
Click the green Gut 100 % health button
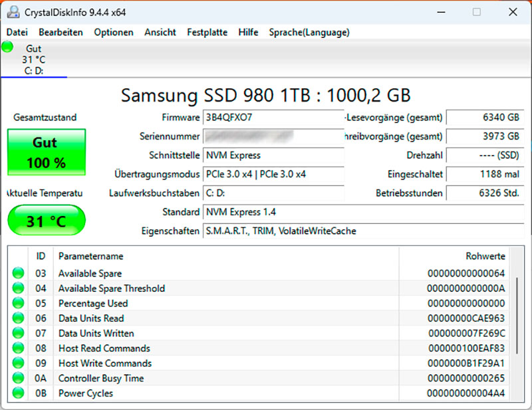[46, 150]
